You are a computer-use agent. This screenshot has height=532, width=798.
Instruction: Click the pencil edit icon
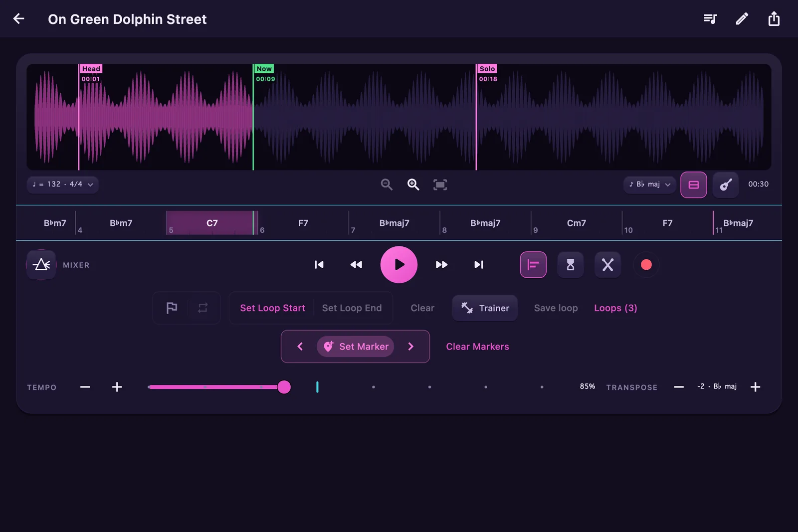[x=742, y=19]
